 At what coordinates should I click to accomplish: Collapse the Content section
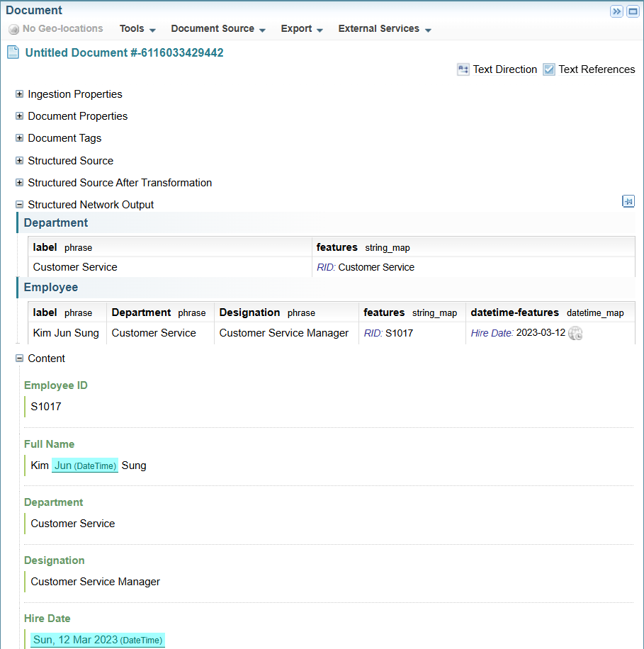[x=19, y=359]
